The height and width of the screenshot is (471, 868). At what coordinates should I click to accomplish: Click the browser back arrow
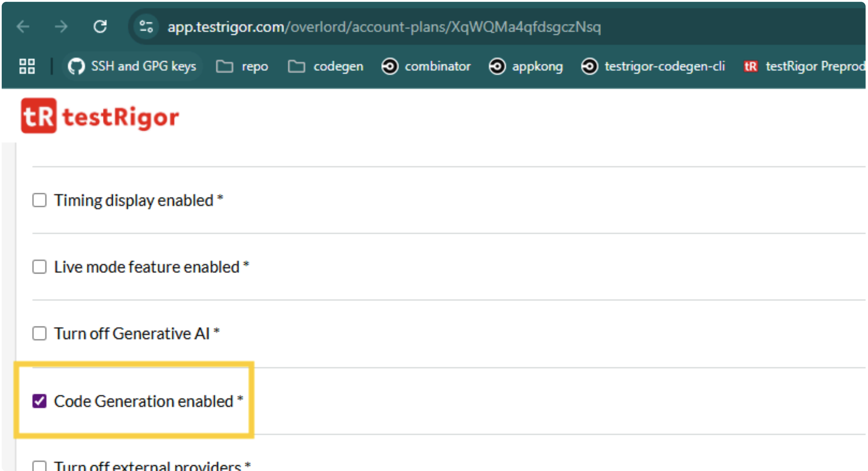(23, 27)
